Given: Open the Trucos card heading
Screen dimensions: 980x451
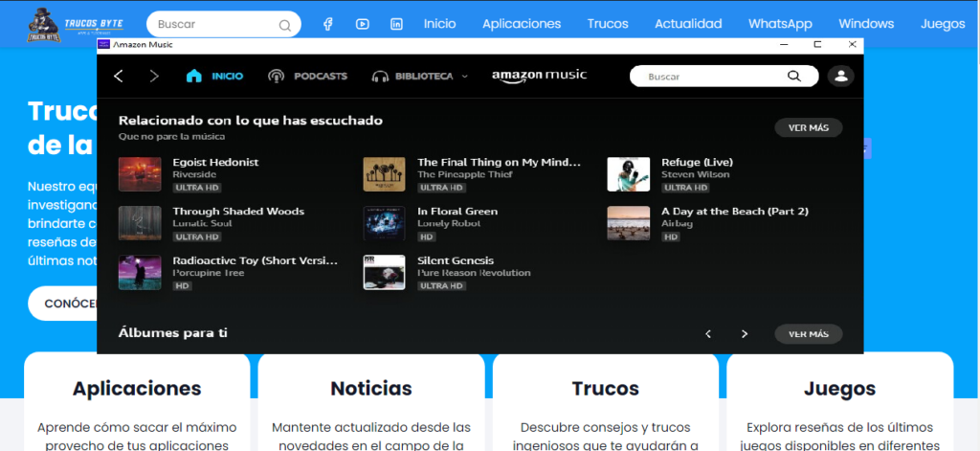Looking at the screenshot, I should coord(606,389).
